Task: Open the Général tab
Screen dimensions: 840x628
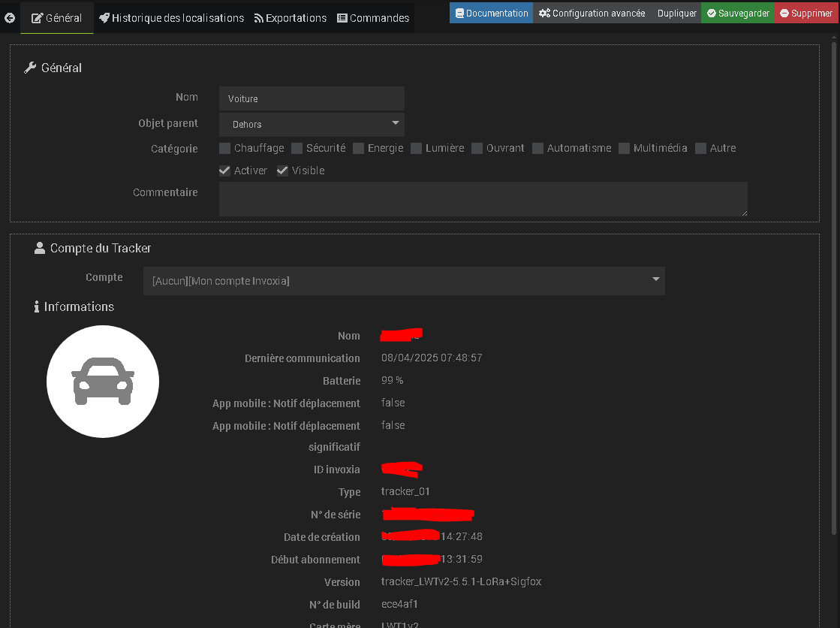Action: coord(57,18)
